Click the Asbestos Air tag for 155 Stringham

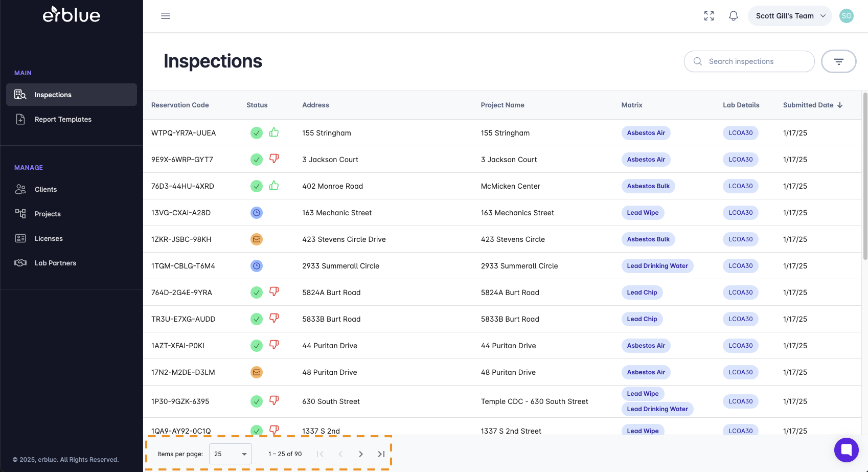point(646,133)
